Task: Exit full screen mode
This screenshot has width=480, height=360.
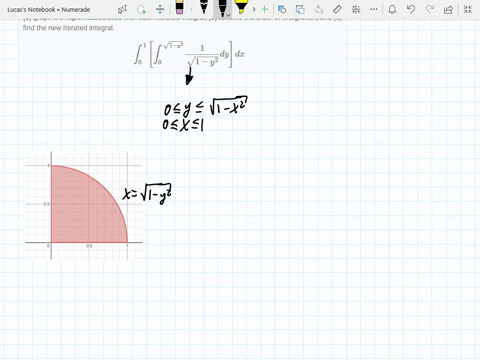Action: click(468, 9)
